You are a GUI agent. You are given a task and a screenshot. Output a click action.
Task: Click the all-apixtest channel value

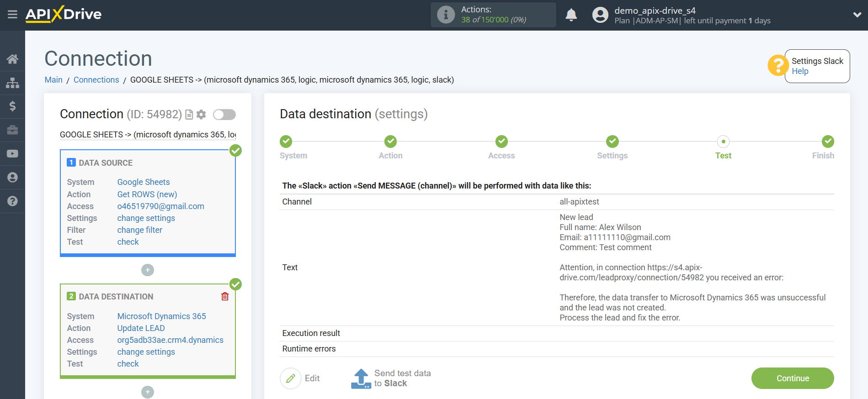[x=579, y=202]
